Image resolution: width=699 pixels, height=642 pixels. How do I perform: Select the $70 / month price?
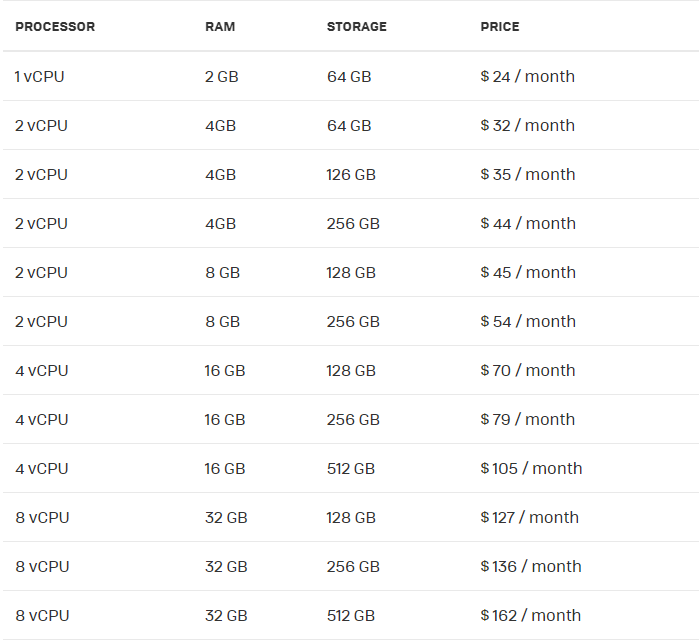tap(527, 370)
